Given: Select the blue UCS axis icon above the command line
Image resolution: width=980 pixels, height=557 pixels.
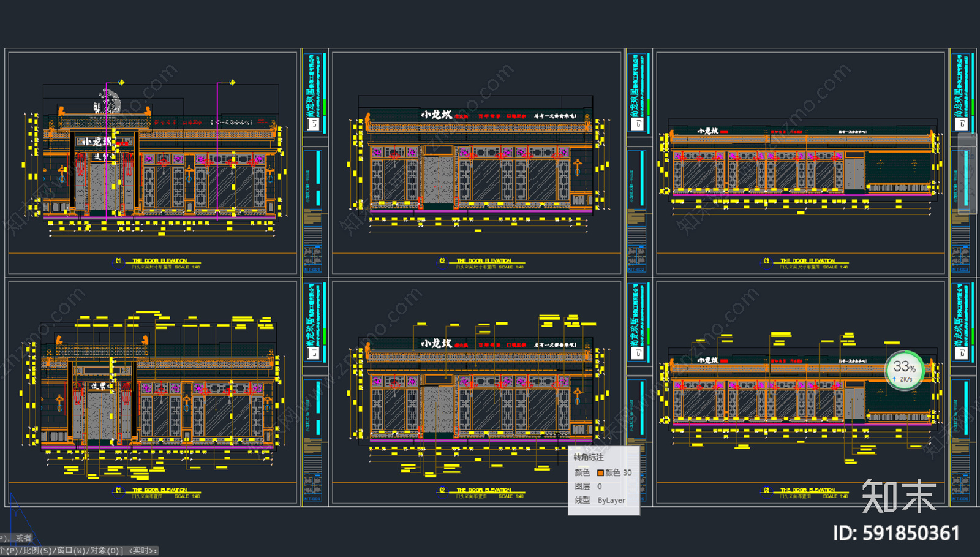Looking at the screenshot, I should click(17, 513).
